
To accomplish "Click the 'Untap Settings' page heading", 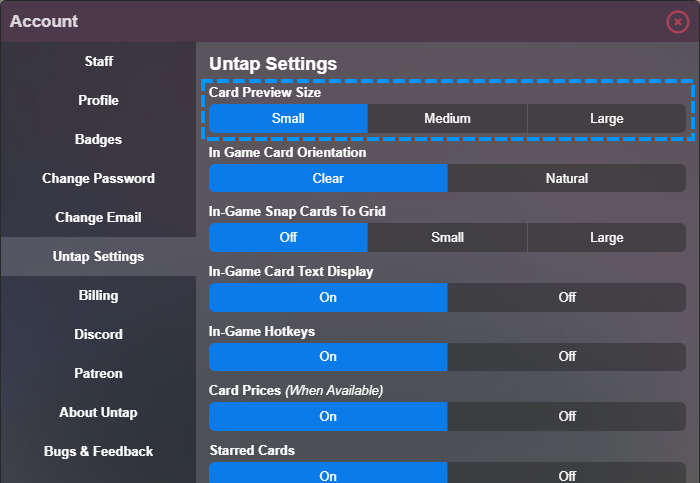I will pos(273,64).
